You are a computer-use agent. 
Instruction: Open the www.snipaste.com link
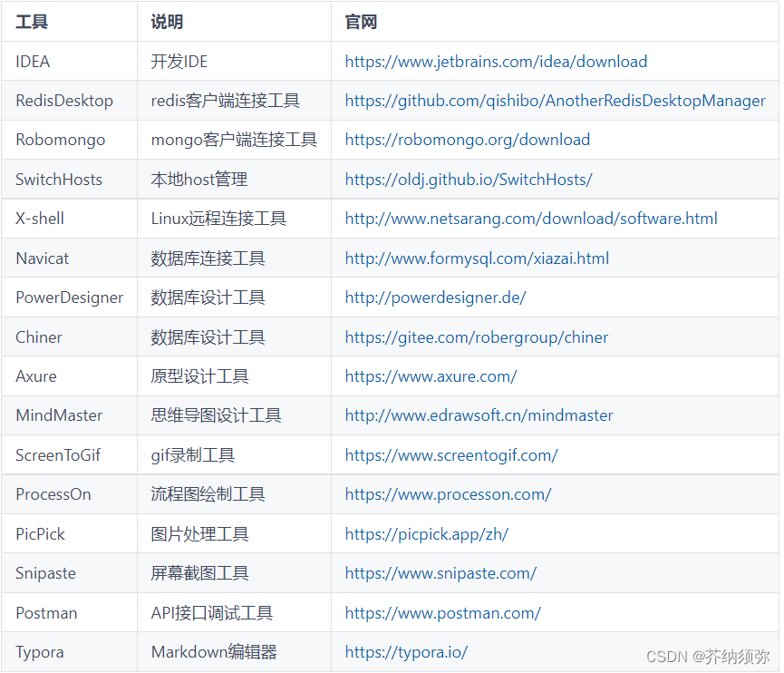(440, 573)
